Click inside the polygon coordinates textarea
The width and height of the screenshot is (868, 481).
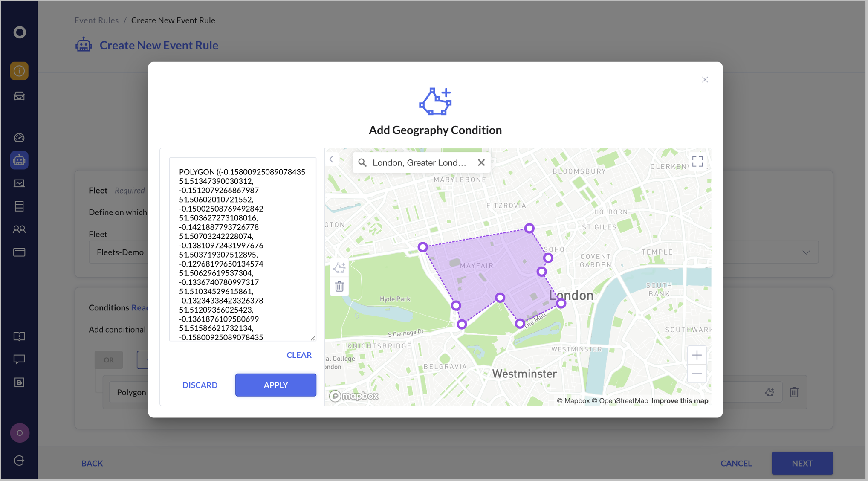pyautogui.click(x=242, y=249)
